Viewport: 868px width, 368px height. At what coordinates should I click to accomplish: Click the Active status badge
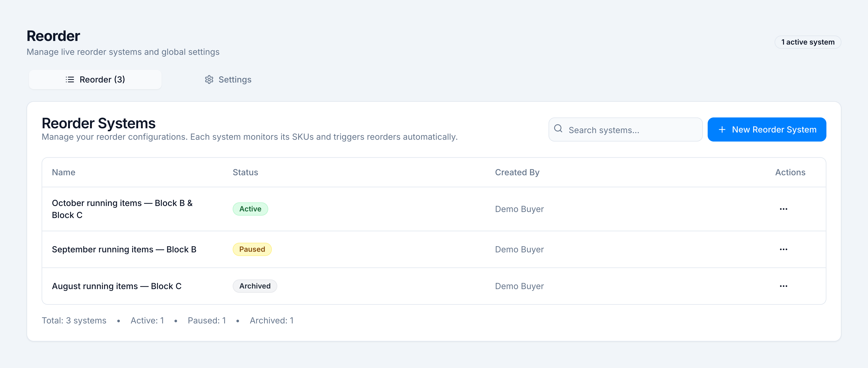point(250,209)
